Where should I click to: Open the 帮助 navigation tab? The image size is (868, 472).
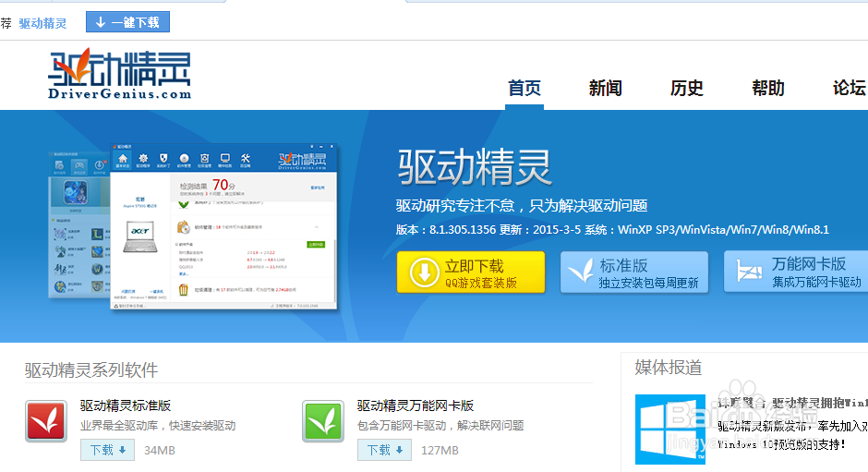click(x=767, y=88)
